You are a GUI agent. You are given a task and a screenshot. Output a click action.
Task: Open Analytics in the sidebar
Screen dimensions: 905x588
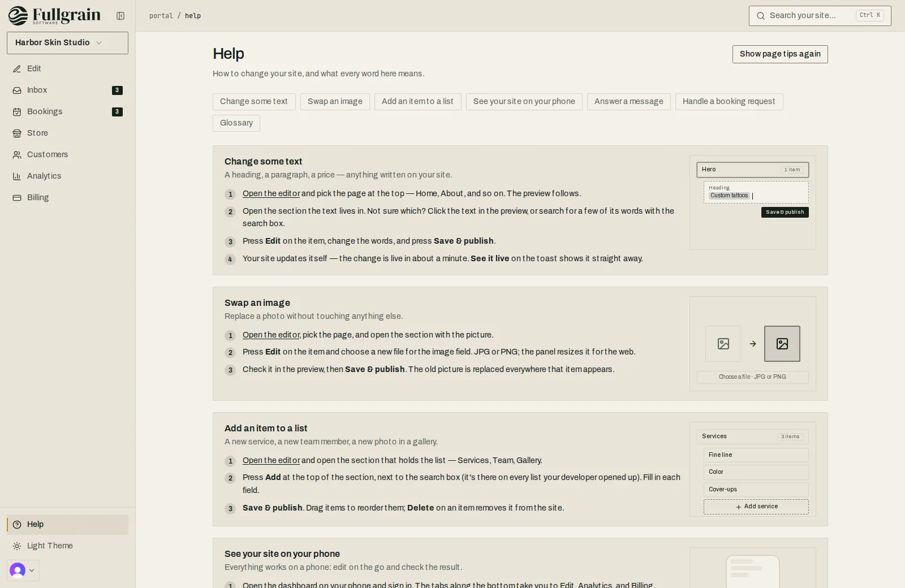[67, 176]
